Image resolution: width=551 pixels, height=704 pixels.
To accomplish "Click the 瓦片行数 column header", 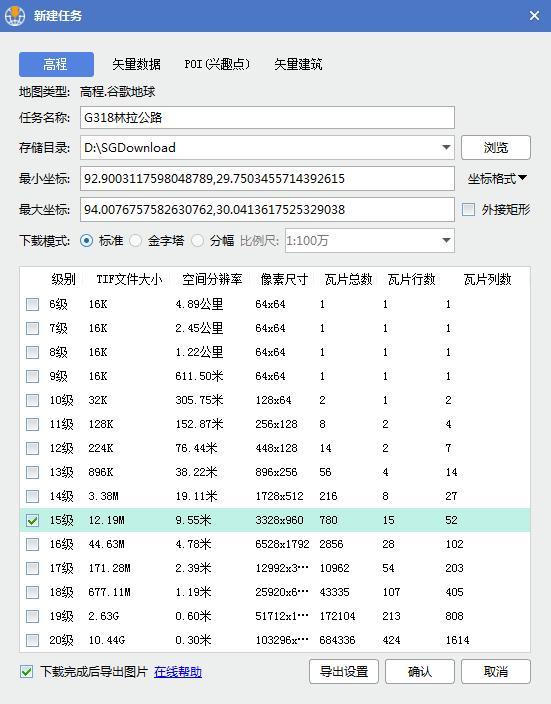I will tap(411, 279).
